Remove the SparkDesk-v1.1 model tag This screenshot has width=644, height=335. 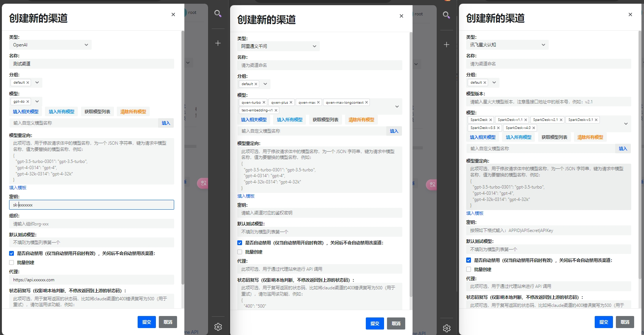click(x=526, y=120)
